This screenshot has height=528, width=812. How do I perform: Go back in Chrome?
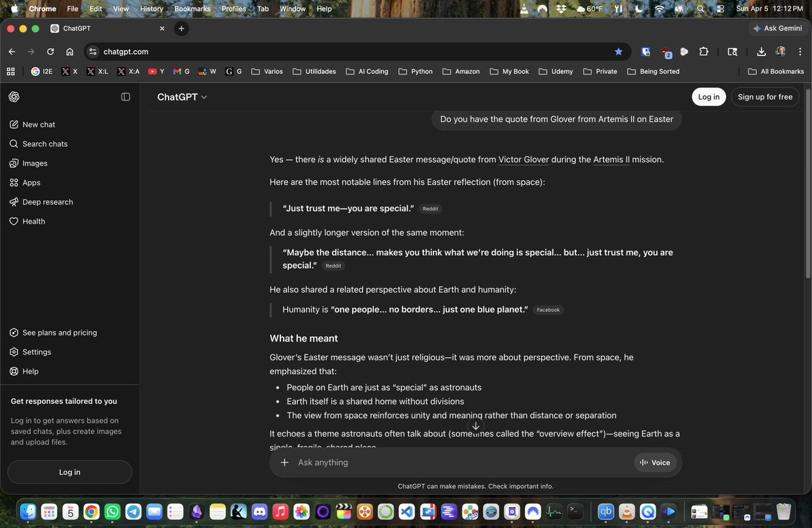click(12, 52)
